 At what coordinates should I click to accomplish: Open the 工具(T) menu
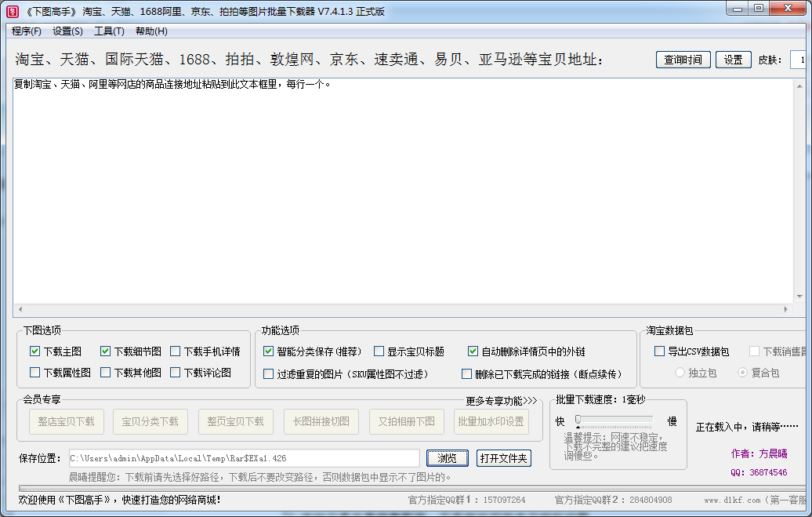coord(109,31)
